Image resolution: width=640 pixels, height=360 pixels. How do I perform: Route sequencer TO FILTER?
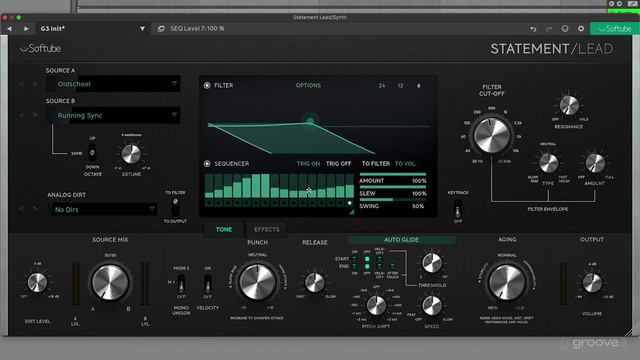pos(376,164)
